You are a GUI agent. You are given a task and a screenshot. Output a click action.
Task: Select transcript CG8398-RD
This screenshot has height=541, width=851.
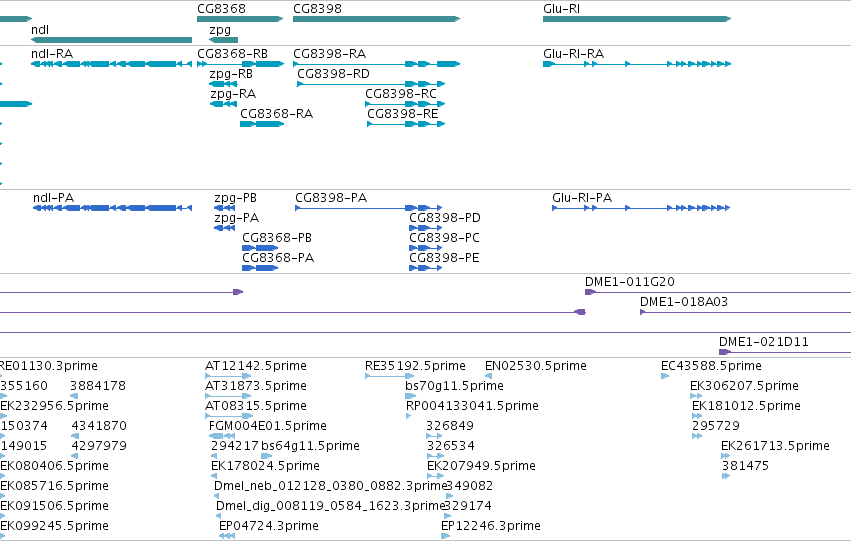click(x=333, y=74)
